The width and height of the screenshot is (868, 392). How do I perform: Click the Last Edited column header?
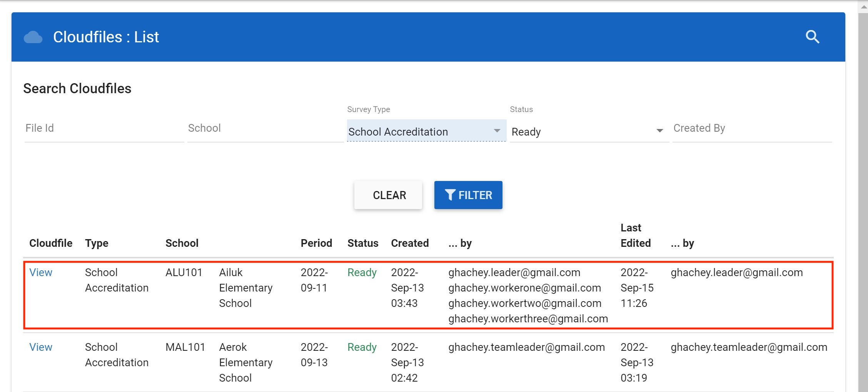(x=635, y=236)
